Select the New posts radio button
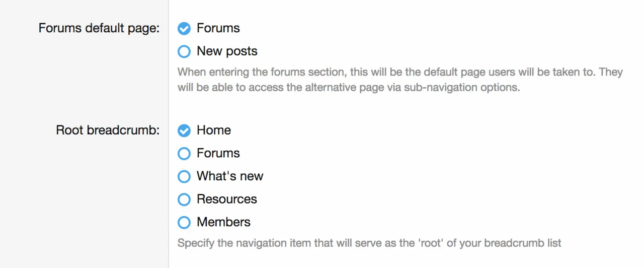 [184, 51]
